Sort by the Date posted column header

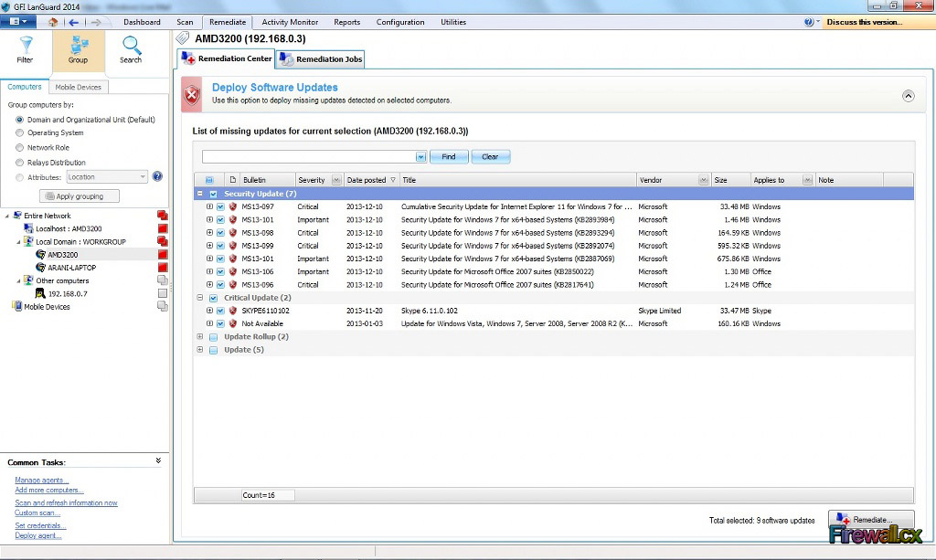(x=371, y=180)
